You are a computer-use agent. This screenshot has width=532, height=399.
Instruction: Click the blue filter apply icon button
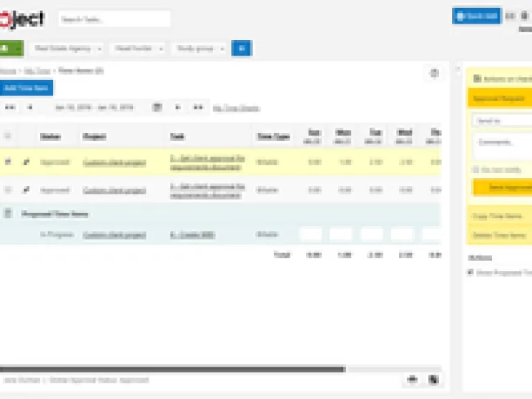tap(241, 48)
